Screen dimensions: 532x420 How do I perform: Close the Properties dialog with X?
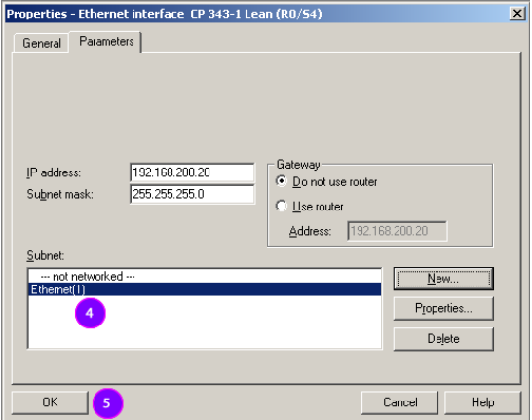[x=517, y=14]
